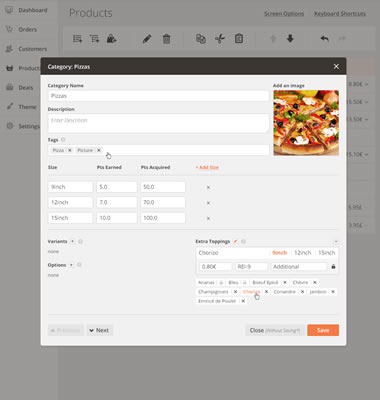Click the trash delete icon in toolbar
The width and height of the screenshot is (380, 400).
click(x=166, y=39)
